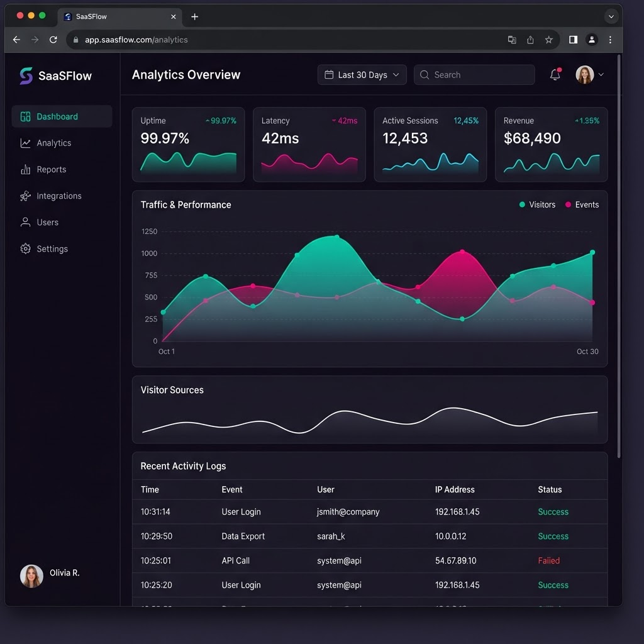Open Integrations in the sidebar
The height and width of the screenshot is (644, 644).
58,196
